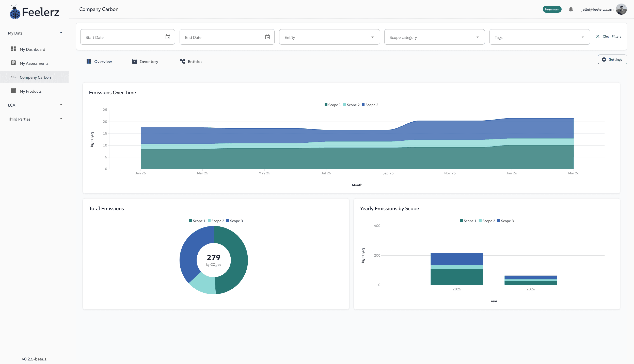634x364 pixels.
Task: Open calendar picker in Start Date field
Action: pos(168,37)
